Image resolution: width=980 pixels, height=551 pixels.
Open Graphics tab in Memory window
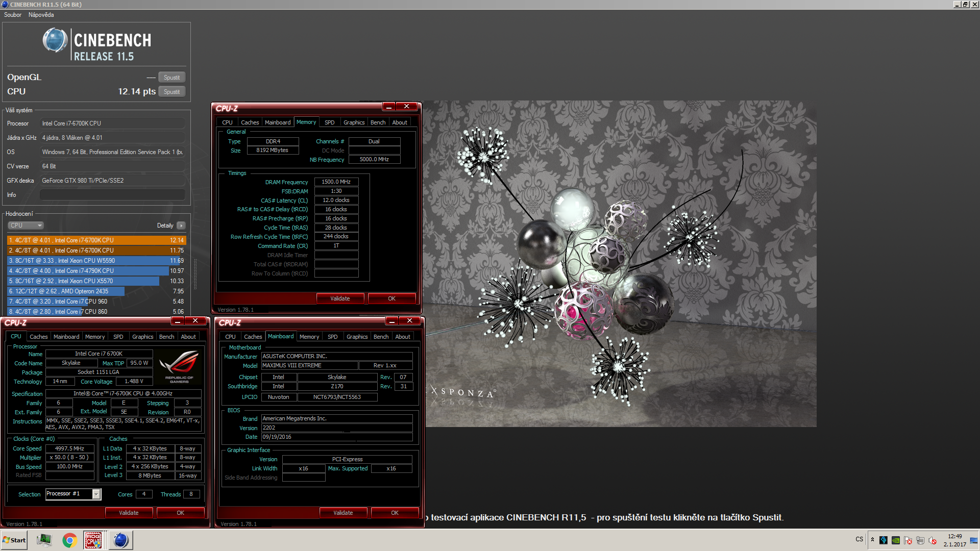pos(354,122)
